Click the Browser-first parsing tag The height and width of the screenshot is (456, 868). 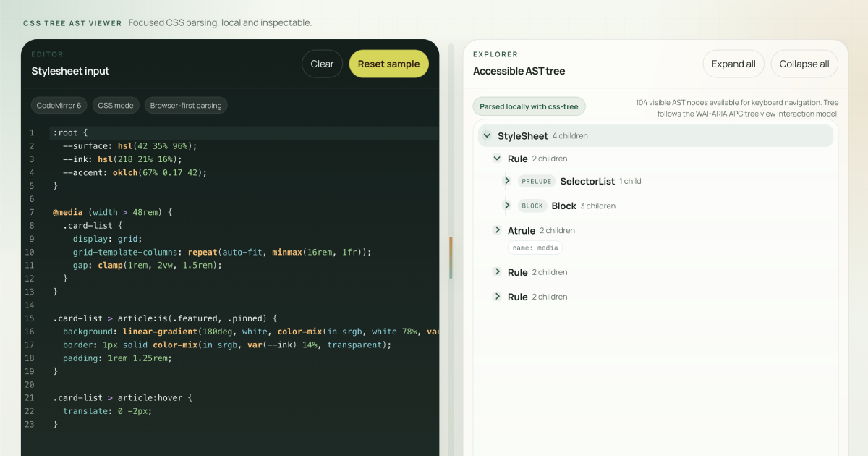(x=186, y=106)
